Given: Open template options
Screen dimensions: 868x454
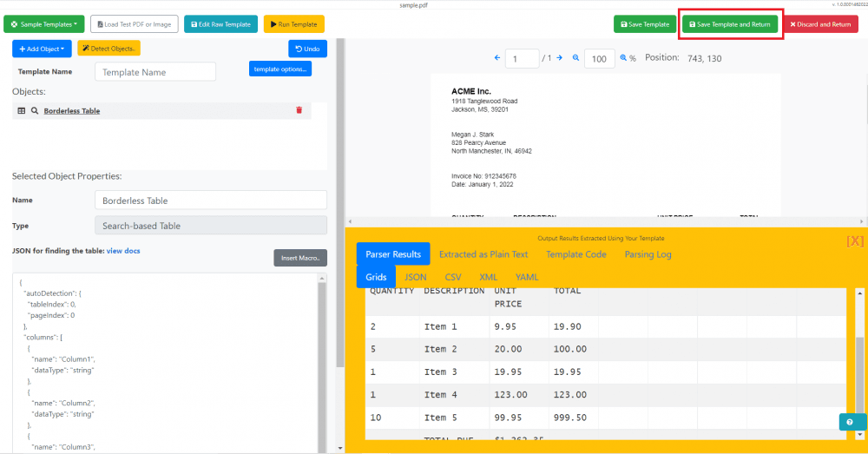Looking at the screenshot, I should coord(279,69).
